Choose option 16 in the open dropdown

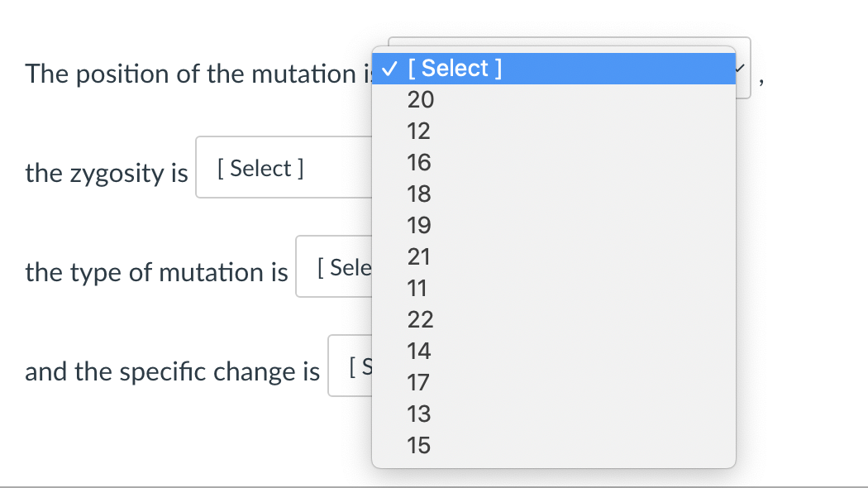pyautogui.click(x=419, y=162)
